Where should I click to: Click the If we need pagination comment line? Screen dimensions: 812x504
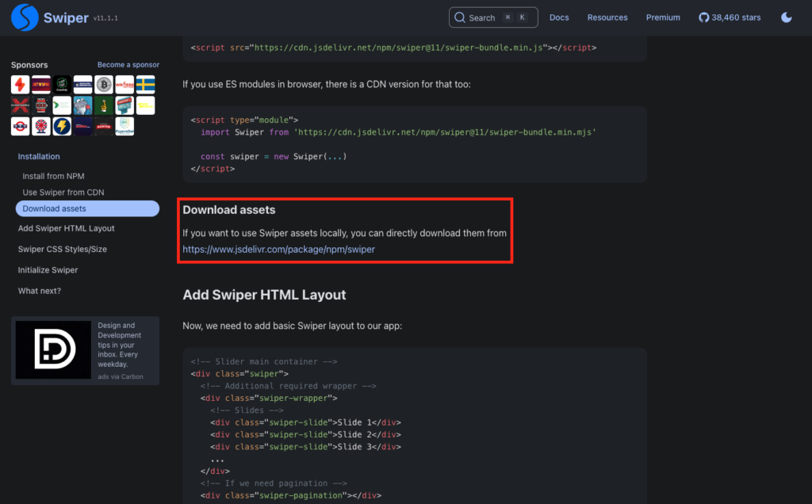[274, 483]
